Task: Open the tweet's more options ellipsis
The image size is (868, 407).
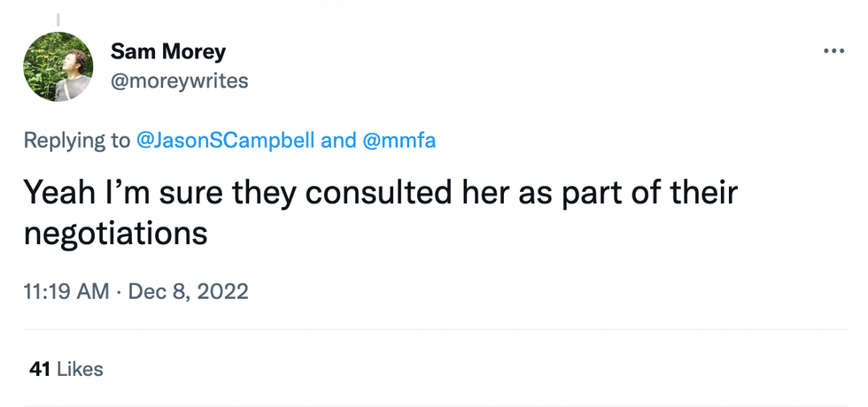Action: [833, 51]
